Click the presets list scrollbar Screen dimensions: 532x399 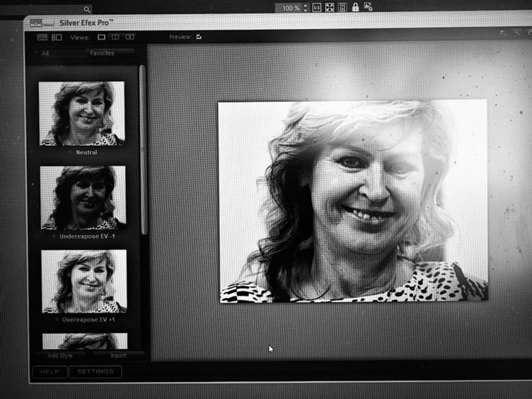point(142,149)
